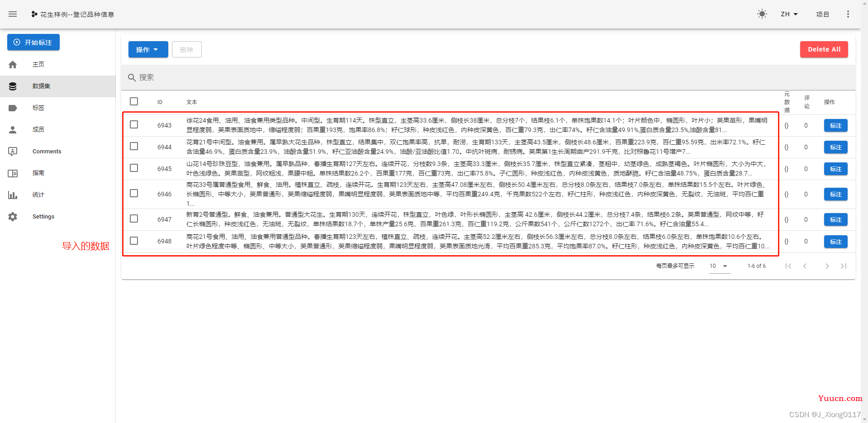Image resolution: width=868 pixels, height=423 pixels.
Task: Open the three-dot more options menu
Action: click(848, 14)
